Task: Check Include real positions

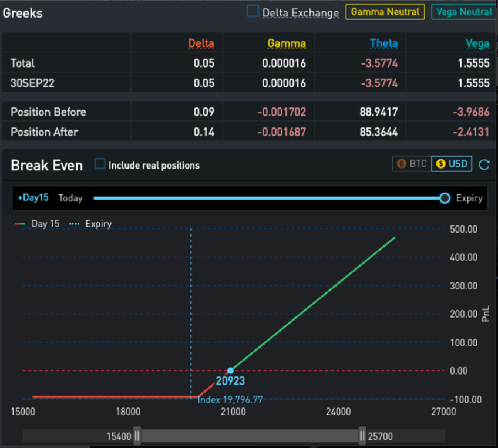Action: pos(100,164)
